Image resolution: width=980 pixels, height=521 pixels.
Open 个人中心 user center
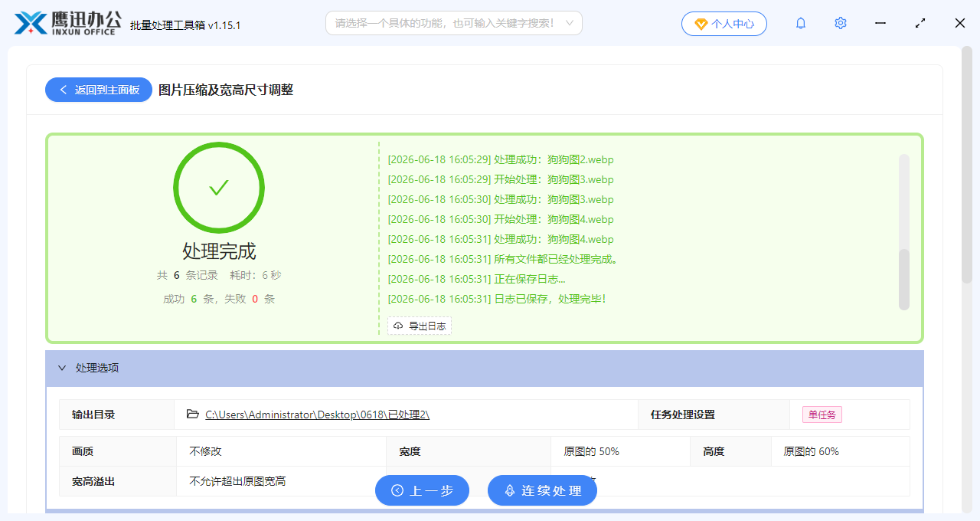(724, 24)
